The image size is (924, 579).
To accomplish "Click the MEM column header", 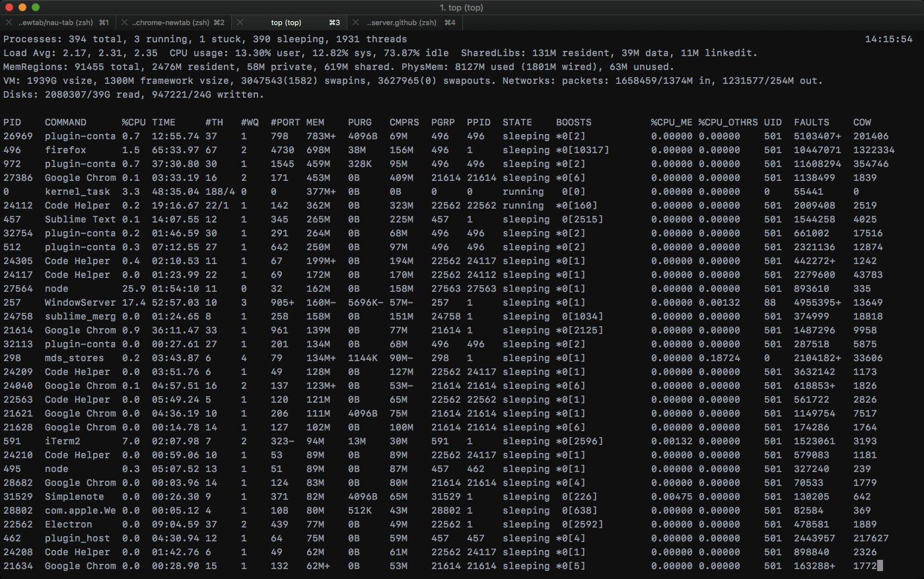I will pos(315,122).
